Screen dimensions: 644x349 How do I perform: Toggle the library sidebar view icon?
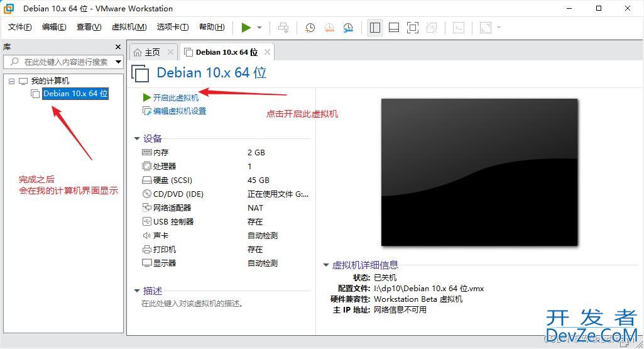coord(375,28)
